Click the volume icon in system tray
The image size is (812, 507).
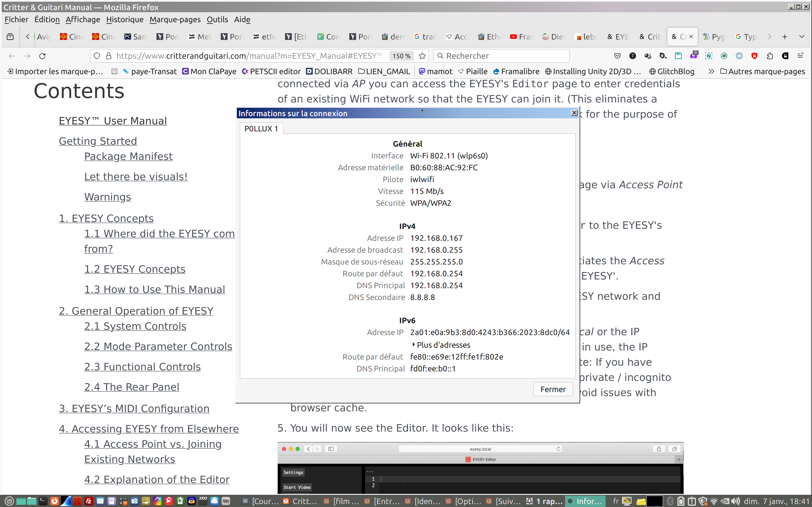tap(735, 501)
